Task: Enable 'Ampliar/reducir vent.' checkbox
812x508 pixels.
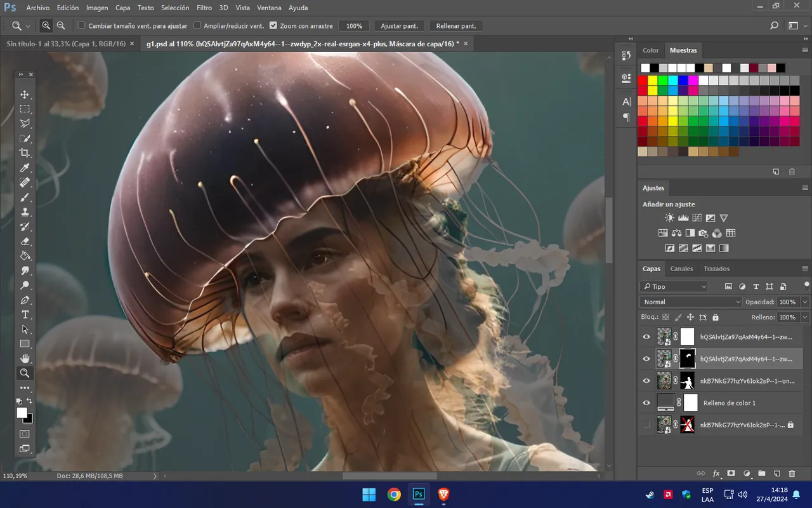Action: pyautogui.click(x=197, y=26)
